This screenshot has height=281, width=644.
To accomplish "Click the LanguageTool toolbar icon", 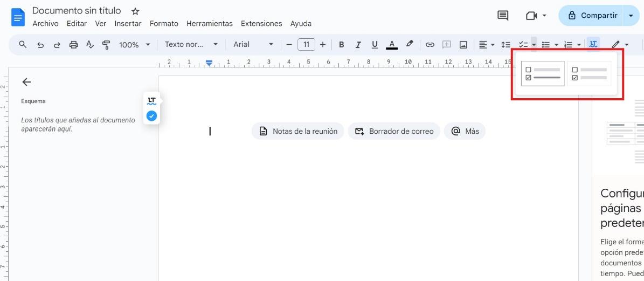I will click(593, 44).
